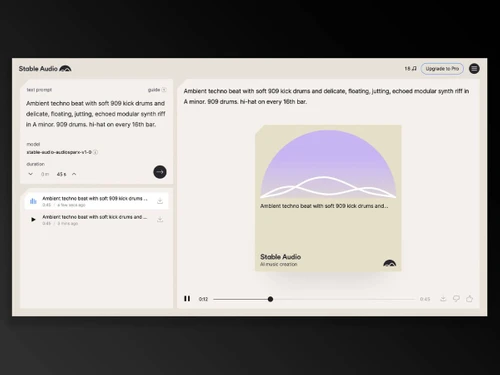Viewport: 500px width, 375px height.
Task: Select the stable-audio-audiosparx-v1-0 model
Action: coord(59,152)
